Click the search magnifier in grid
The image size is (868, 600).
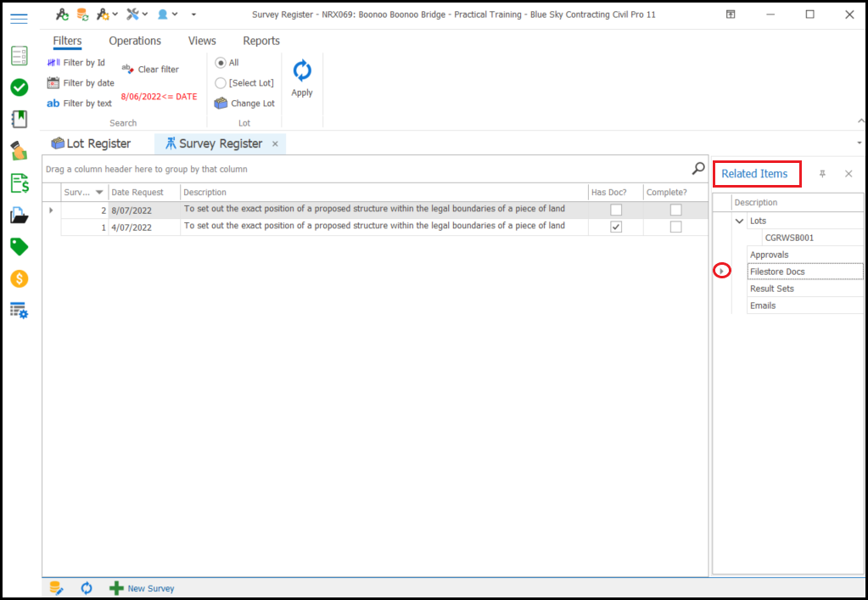click(x=698, y=169)
